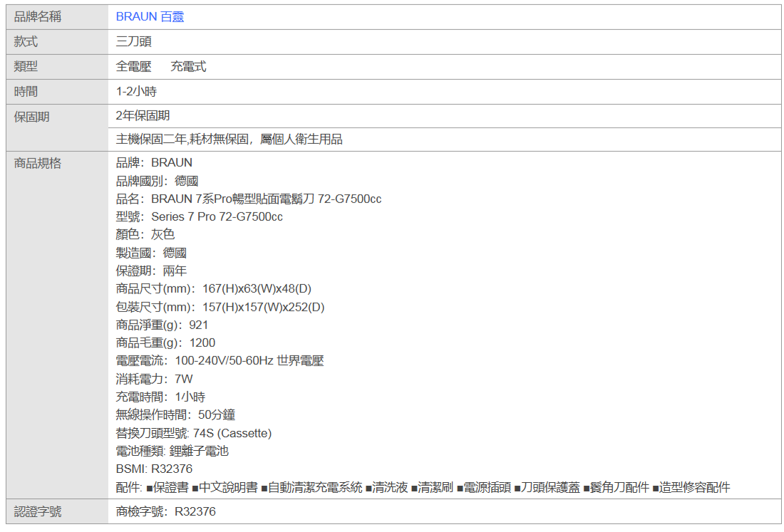Viewport: 784px width, 532px height.
Task: Click the 商檢字號：R32376 value
Action: [x=166, y=511]
